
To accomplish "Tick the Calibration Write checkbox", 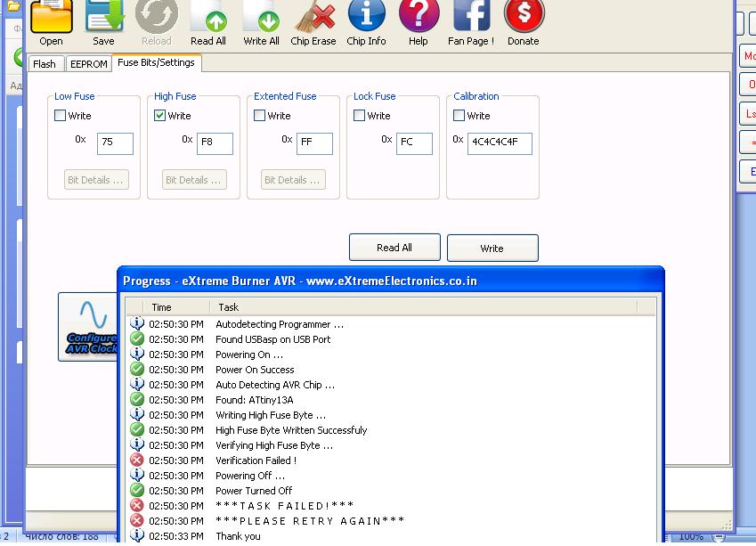I will coord(459,116).
